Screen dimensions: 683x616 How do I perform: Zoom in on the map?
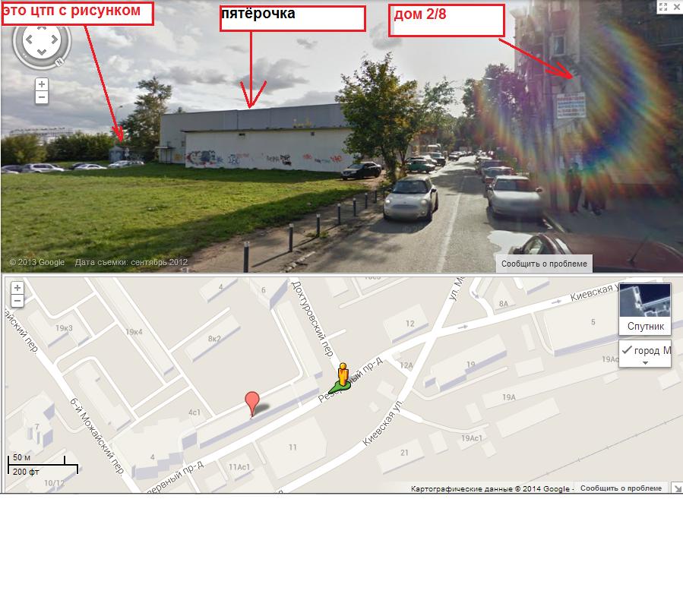17,288
